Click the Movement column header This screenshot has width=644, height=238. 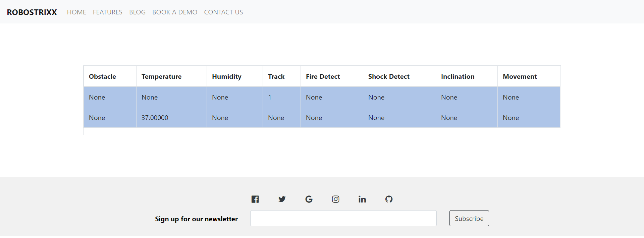pyautogui.click(x=520, y=76)
